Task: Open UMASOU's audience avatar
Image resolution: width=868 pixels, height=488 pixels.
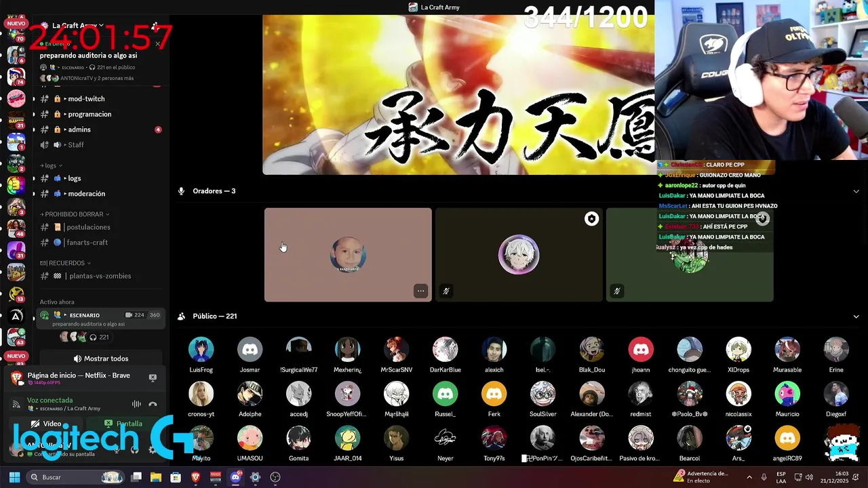Action: click(250, 438)
